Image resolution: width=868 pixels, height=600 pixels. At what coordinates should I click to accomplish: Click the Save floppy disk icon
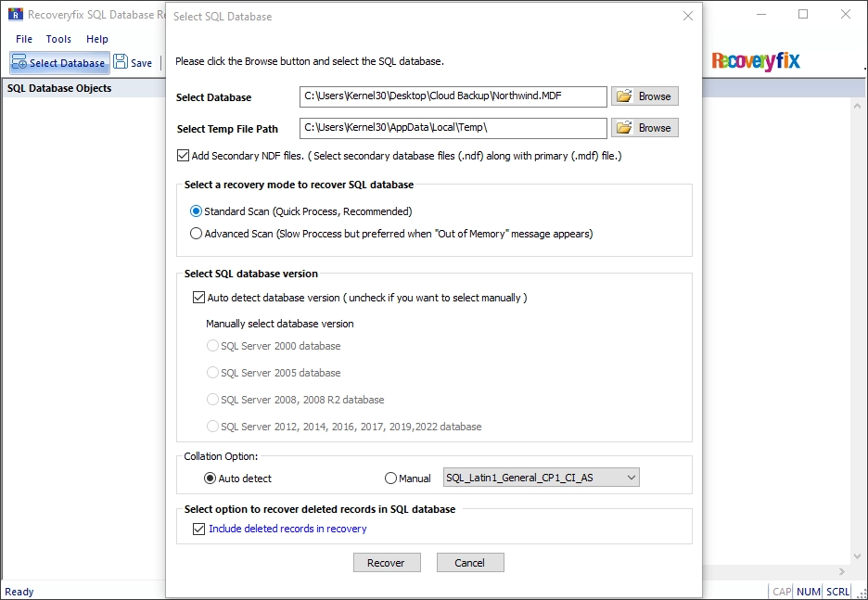click(x=121, y=61)
